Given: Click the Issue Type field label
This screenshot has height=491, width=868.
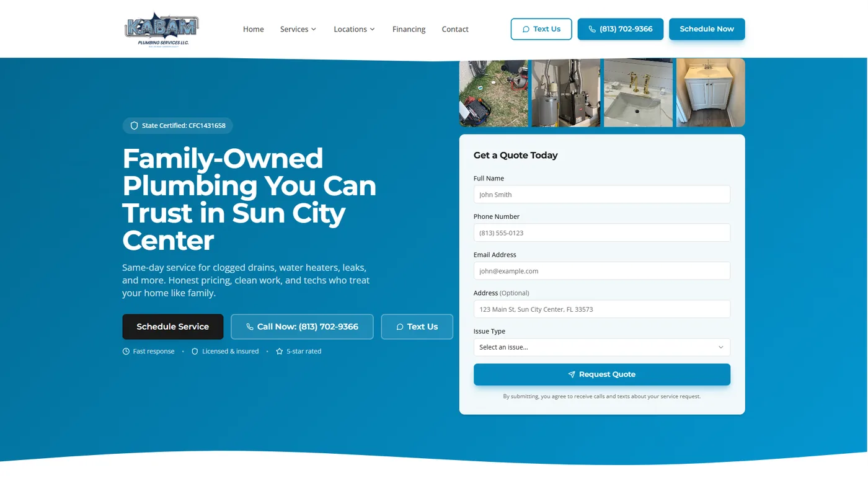Looking at the screenshot, I should [489, 331].
